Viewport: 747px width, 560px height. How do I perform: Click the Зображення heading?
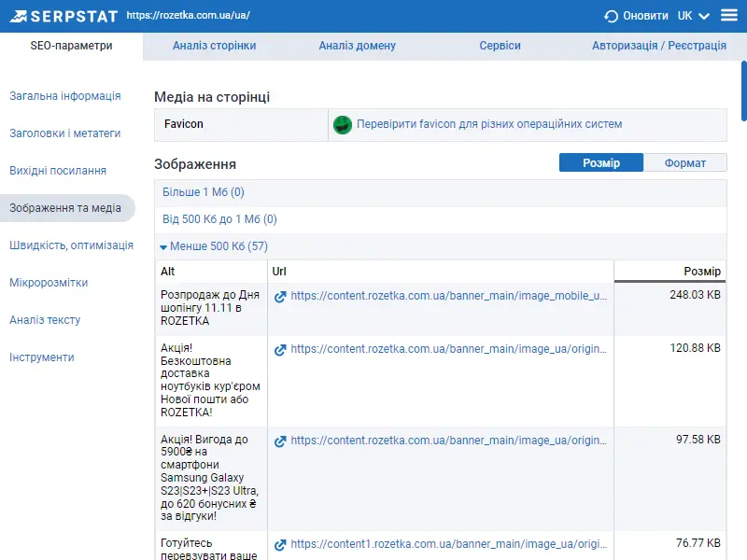coord(195,164)
